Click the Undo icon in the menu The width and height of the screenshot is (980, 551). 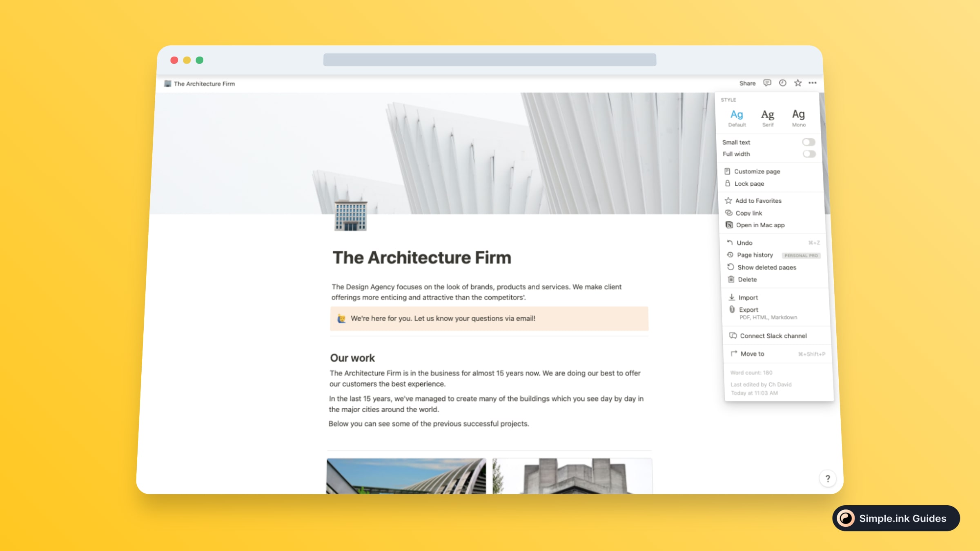[x=730, y=242]
